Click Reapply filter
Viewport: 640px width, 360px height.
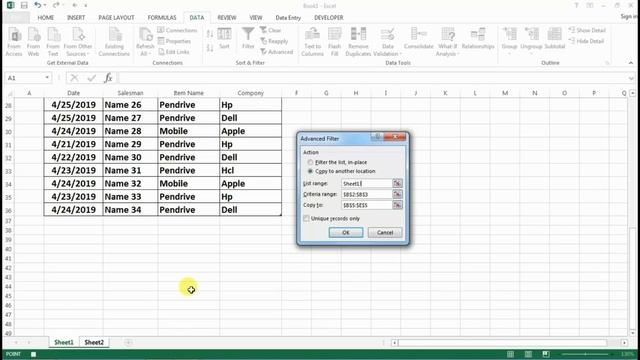coord(274,41)
